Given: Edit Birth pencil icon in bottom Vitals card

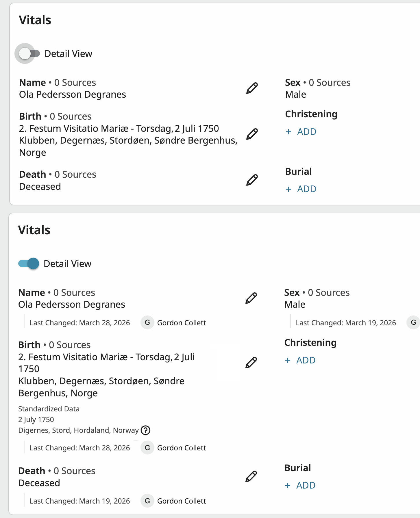Looking at the screenshot, I should pyautogui.click(x=251, y=363).
